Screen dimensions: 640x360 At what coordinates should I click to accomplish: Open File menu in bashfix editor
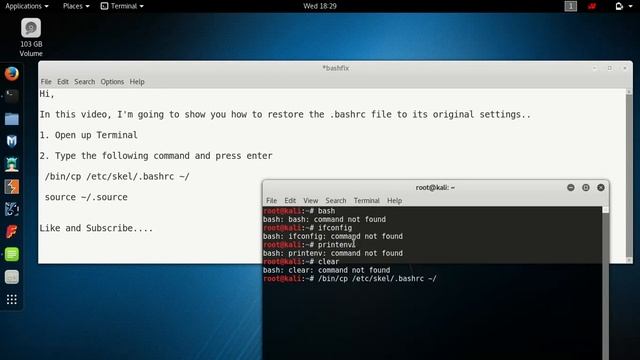click(x=46, y=82)
